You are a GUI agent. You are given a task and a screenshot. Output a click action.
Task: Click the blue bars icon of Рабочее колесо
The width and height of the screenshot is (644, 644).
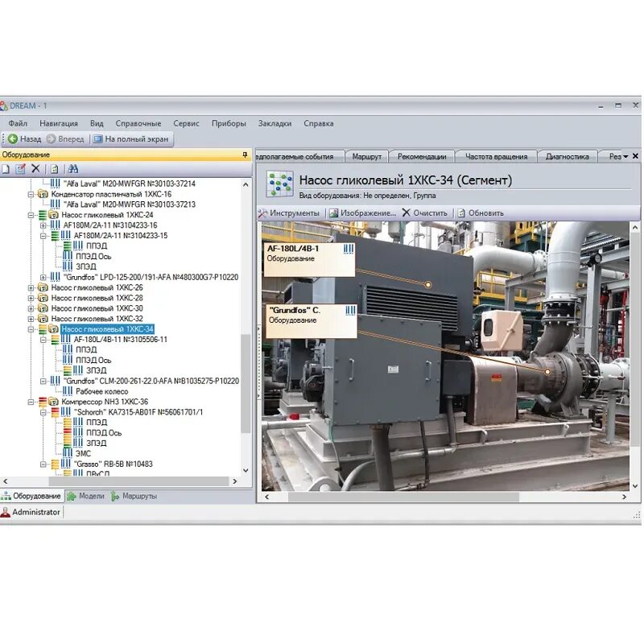tap(68, 391)
